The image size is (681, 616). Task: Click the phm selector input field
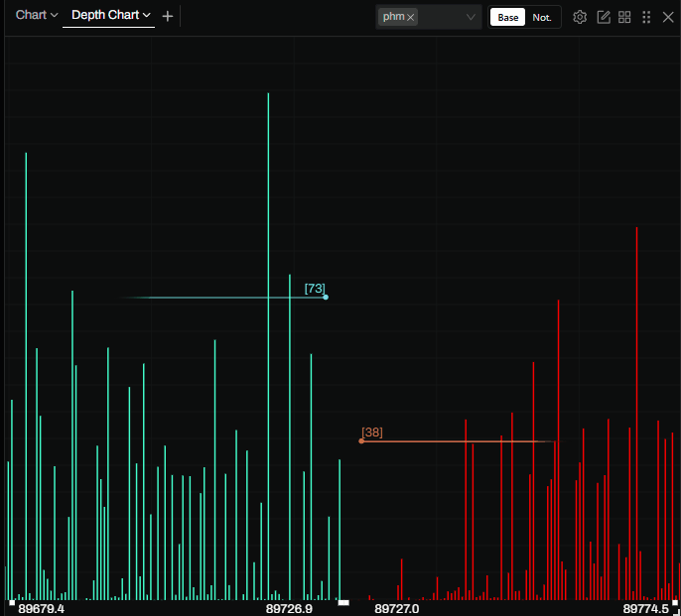pos(428,18)
